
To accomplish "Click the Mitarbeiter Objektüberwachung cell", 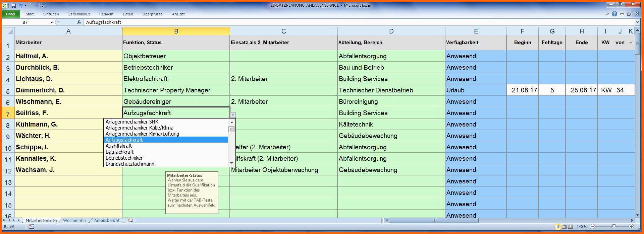I will [283, 170].
